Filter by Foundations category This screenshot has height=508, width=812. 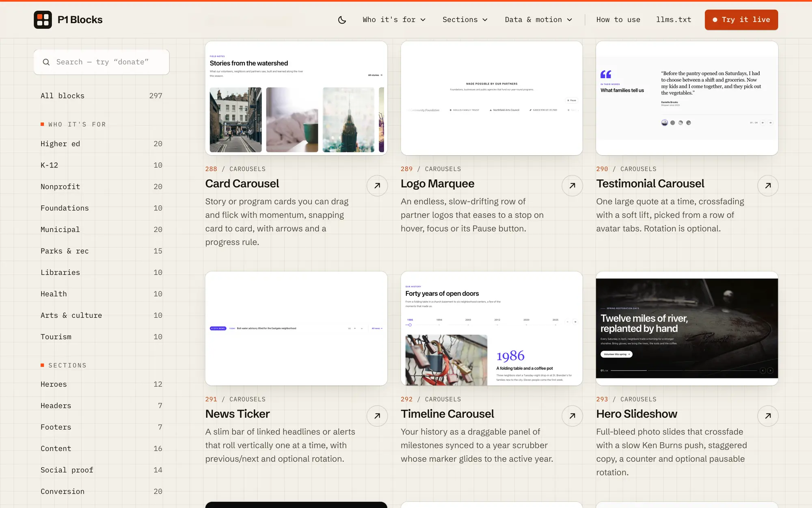(101, 208)
